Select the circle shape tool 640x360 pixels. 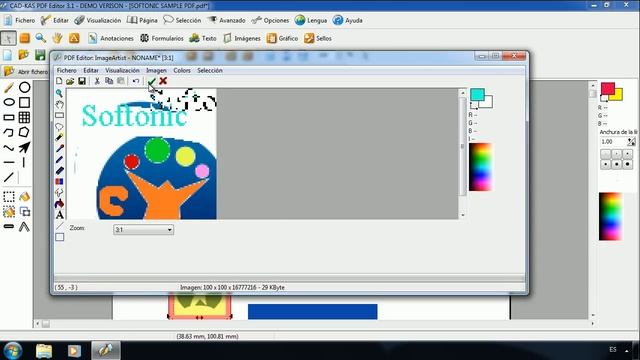24,87
